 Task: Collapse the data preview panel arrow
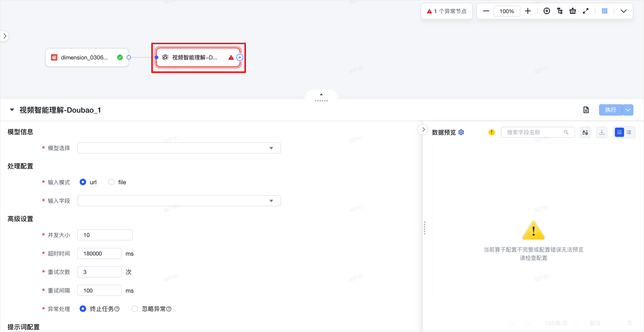[423, 129]
